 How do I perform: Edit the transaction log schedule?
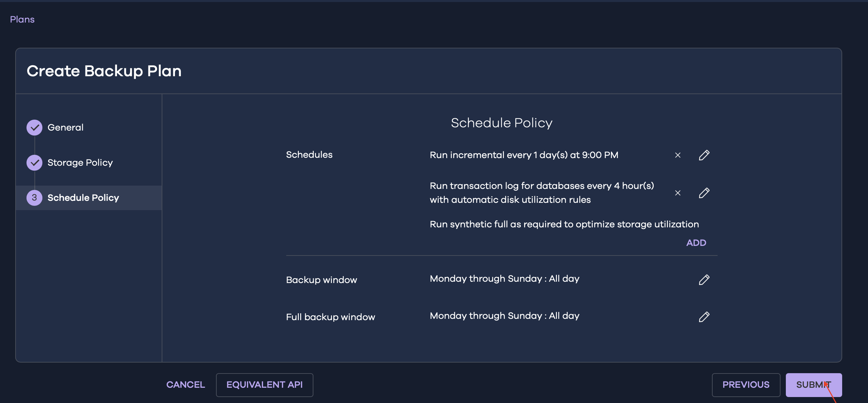pos(704,193)
